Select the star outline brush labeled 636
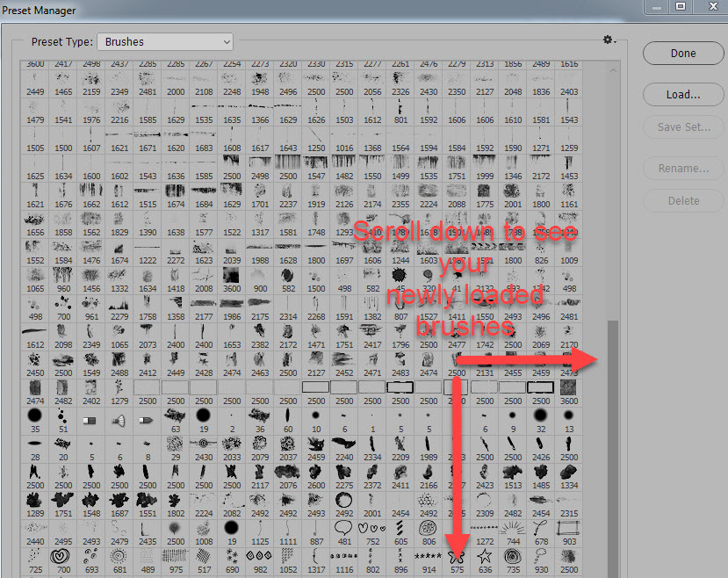The image size is (728, 578). [x=485, y=561]
